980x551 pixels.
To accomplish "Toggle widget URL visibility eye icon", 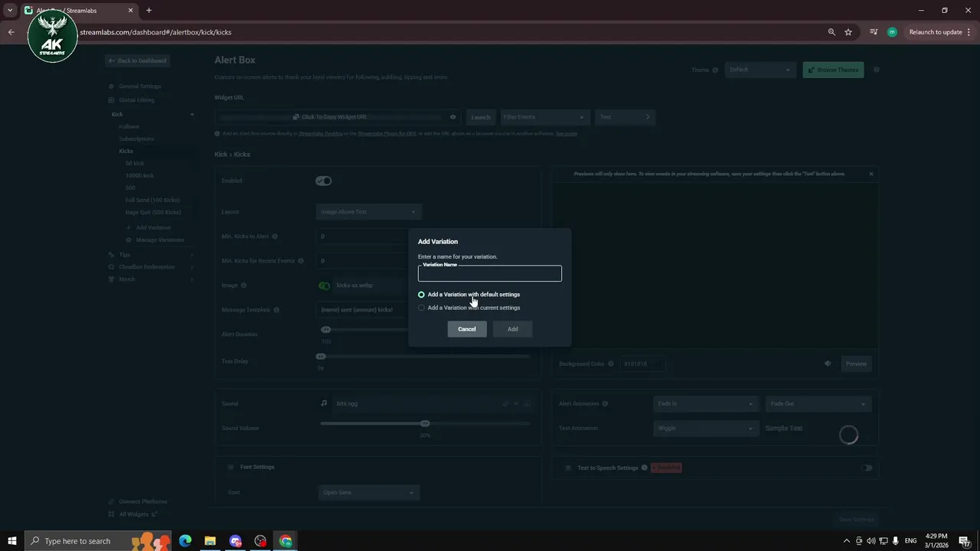I will coord(452,117).
